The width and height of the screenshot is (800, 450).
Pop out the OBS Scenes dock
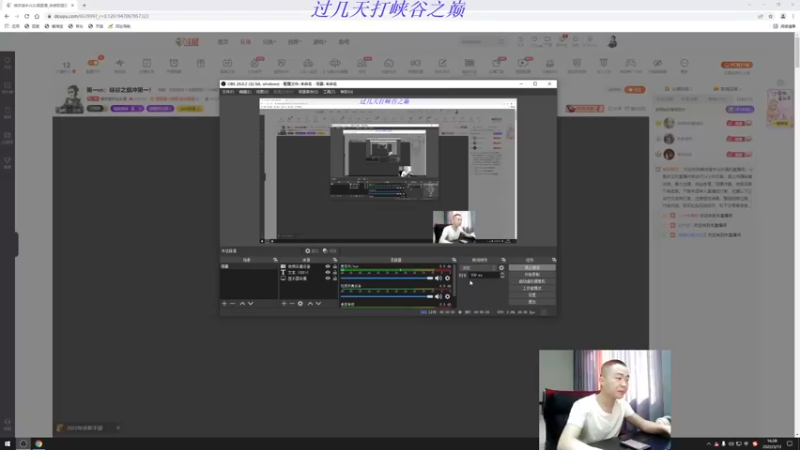point(275,260)
